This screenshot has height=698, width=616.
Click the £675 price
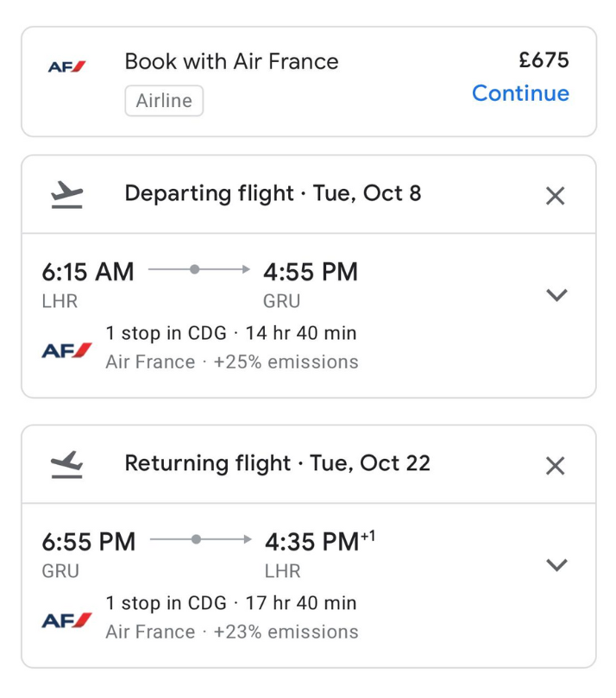tap(544, 60)
